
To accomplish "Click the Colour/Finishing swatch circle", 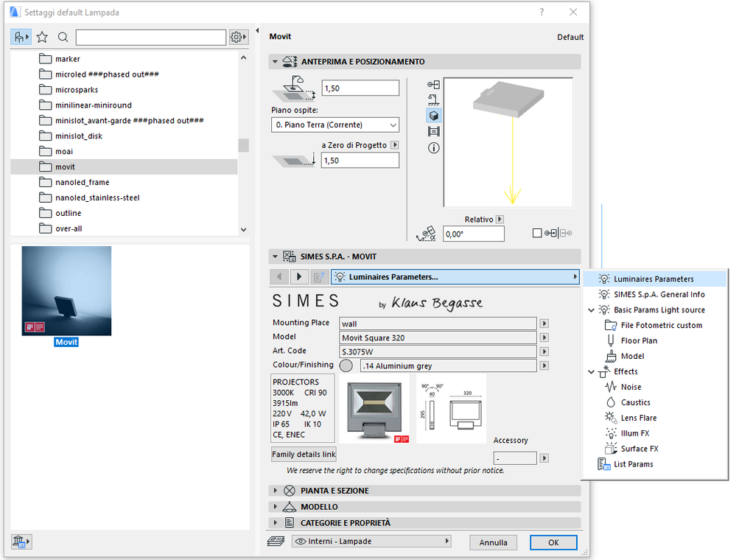I will [x=346, y=365].
